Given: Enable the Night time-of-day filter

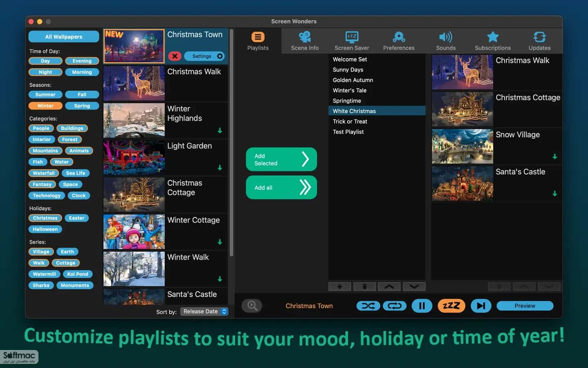Looking at the screenshot, I should point(45,72).
